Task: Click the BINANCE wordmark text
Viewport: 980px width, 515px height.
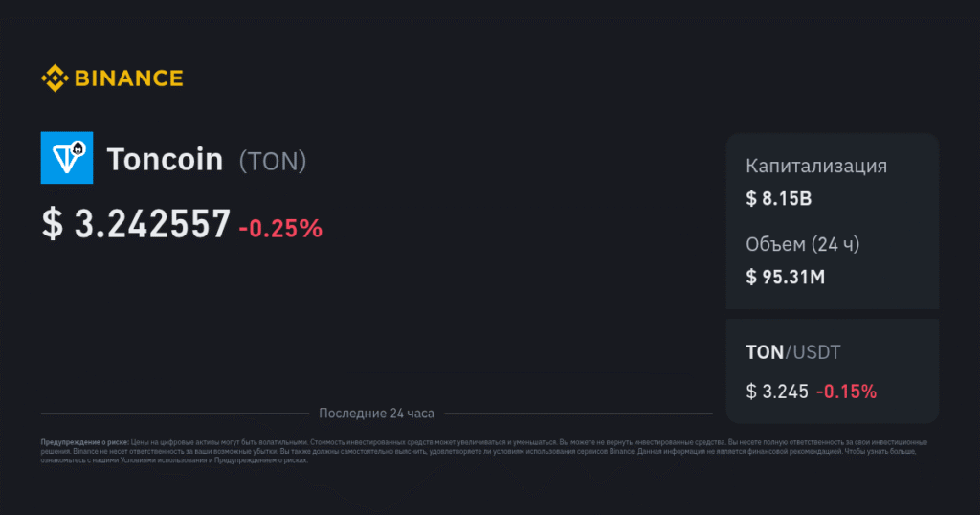Action: click(129, 78)
